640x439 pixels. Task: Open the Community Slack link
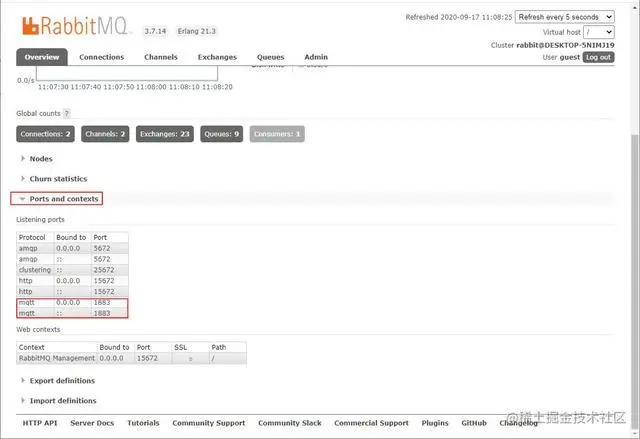point(290,423)
